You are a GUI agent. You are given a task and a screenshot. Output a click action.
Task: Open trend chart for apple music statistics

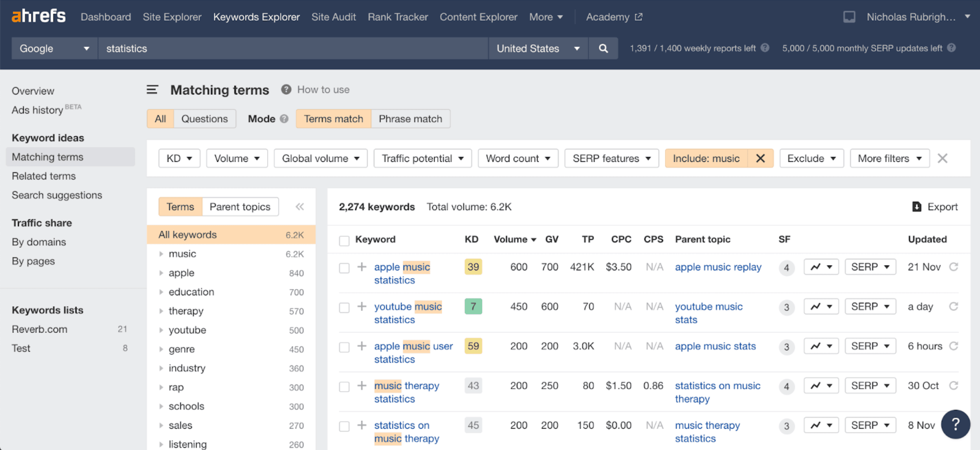point(821,267)
